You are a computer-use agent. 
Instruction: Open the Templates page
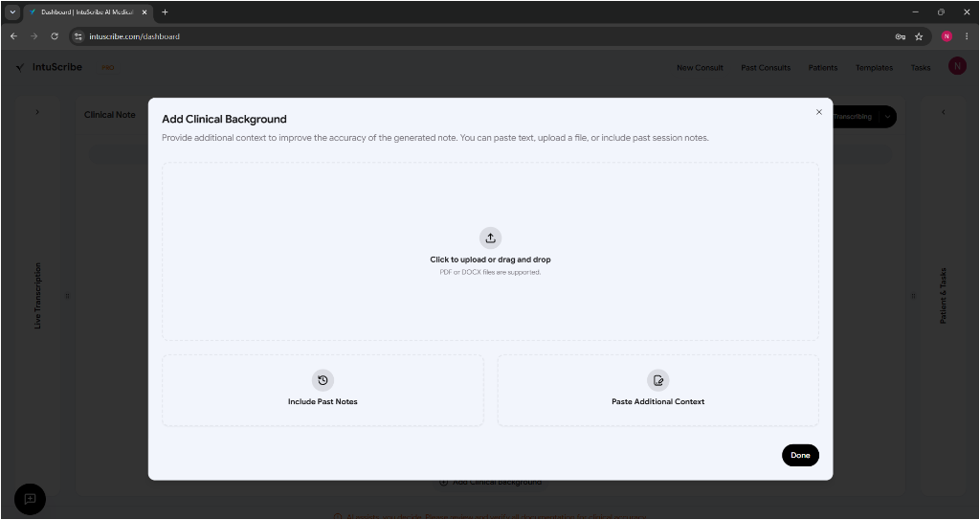[874, 68]
